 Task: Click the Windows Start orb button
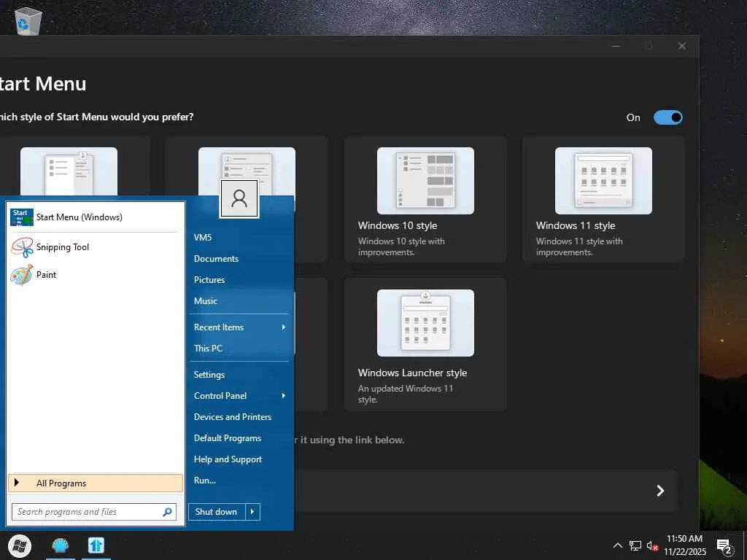20,545
